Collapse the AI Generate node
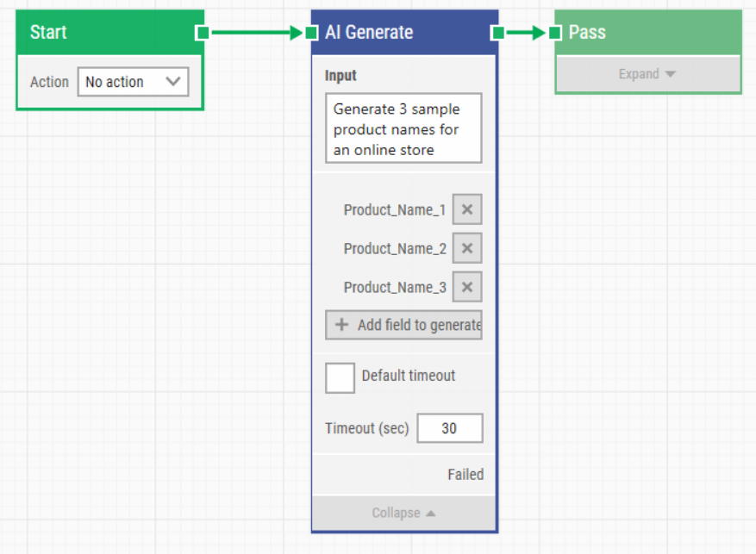The image size is (756, 554). click(403, 513)
